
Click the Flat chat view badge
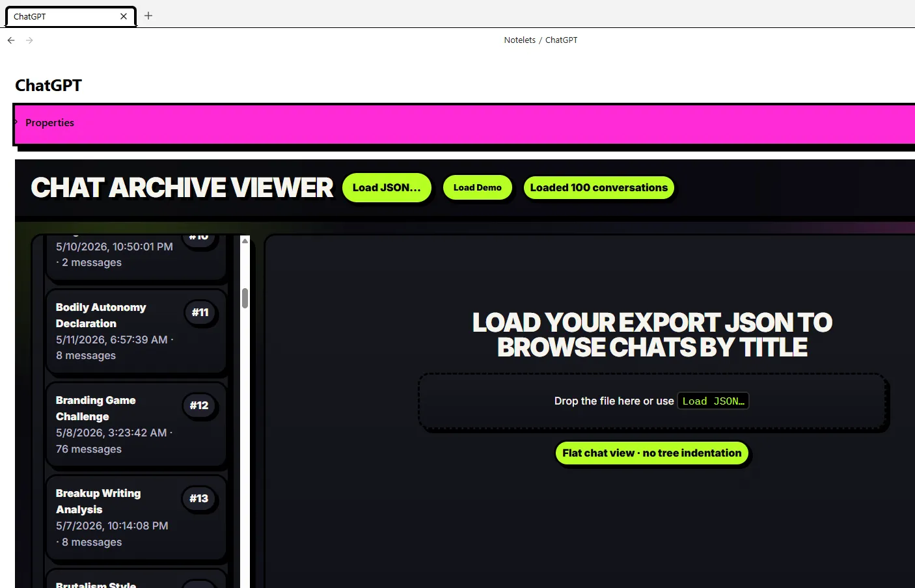(652, 453)
